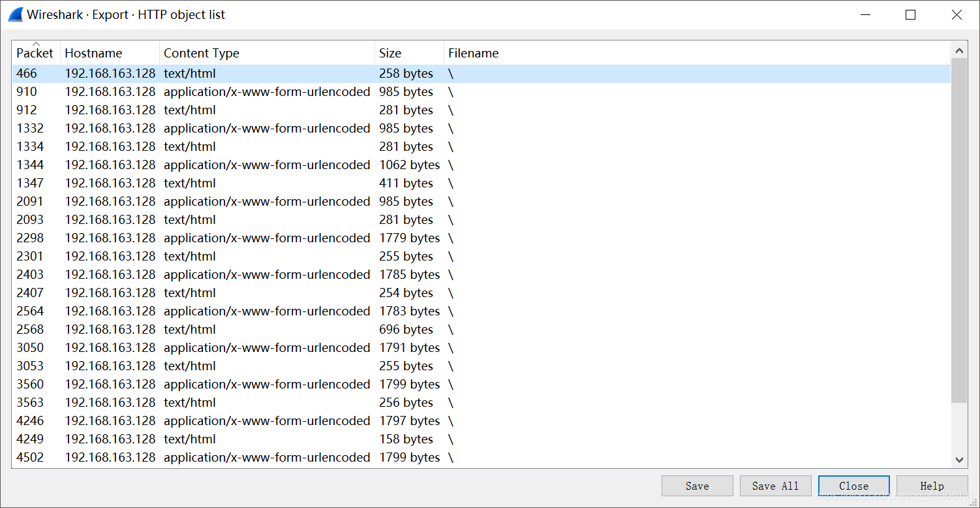Select packet 466 row

pos(482,74)
